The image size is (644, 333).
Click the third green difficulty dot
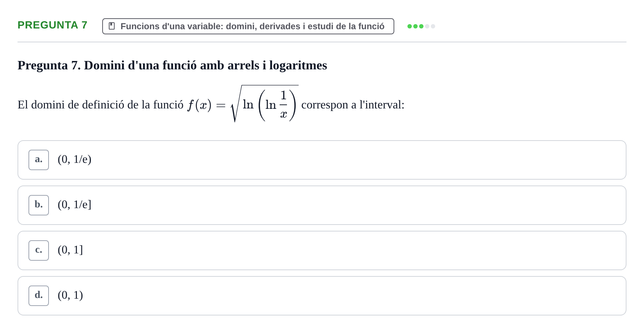point(421,26)
